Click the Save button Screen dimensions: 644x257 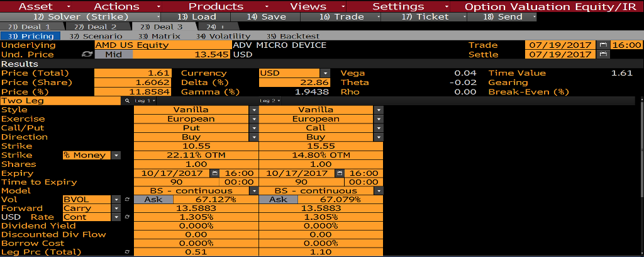265,17
